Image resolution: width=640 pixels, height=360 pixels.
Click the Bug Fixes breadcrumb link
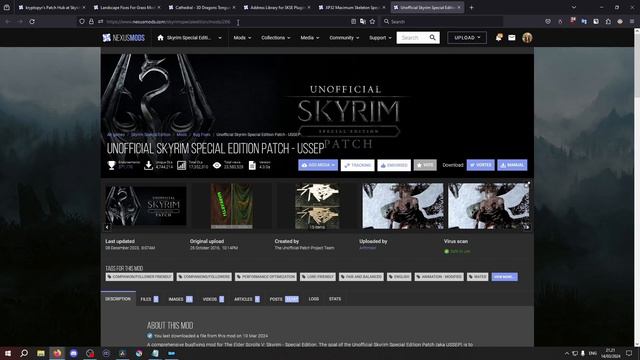click(x=202, y=134)
